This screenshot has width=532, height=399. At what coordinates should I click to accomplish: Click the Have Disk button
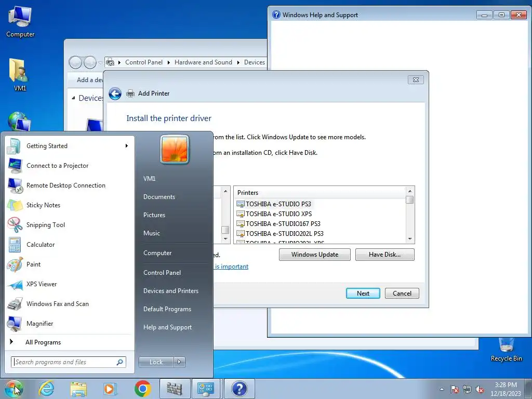[385, 255]
